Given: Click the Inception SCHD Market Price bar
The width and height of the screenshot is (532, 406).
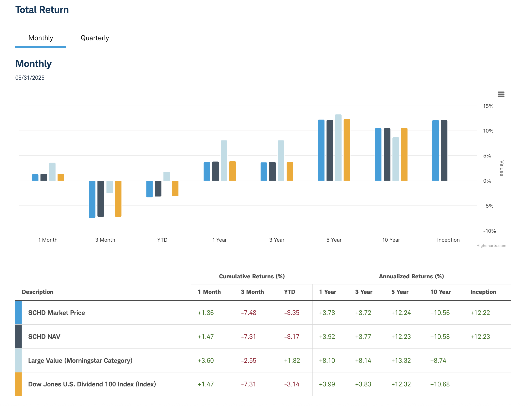Looking at the screenshot, I should coord(435,150).
